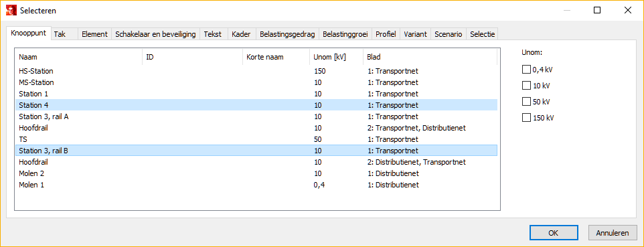Maximize the Selecteren window
This screenshot has height=247, width=644.
(597, 11)
